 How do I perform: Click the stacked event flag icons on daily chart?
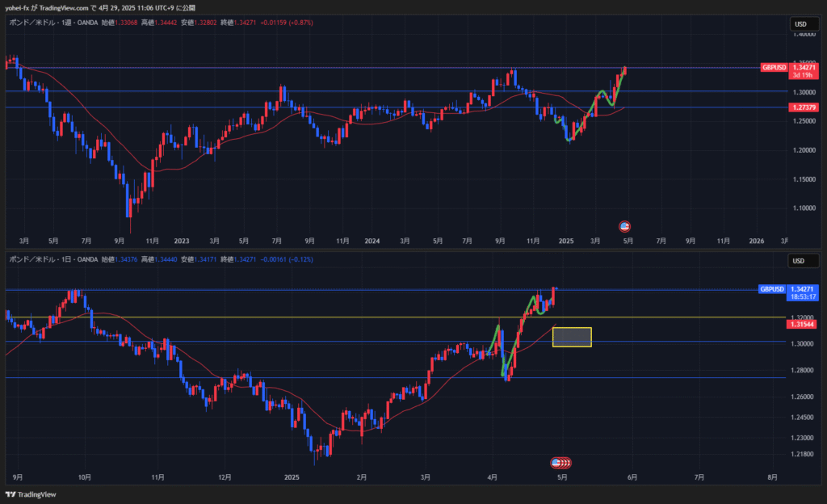tap(560, 463)
